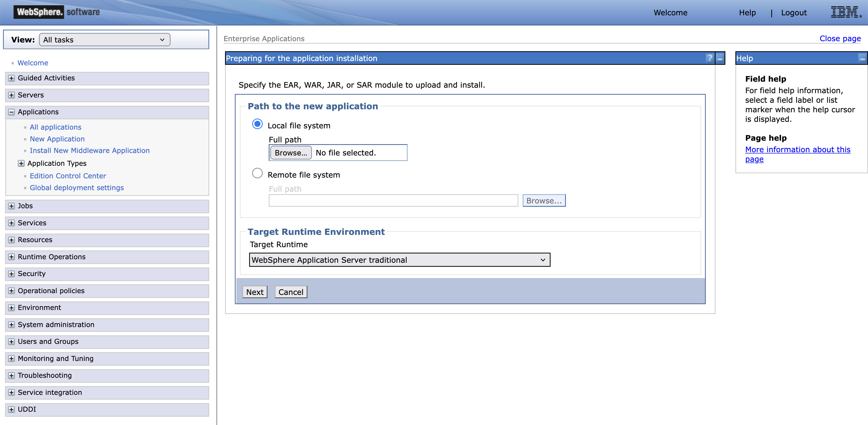868x425 pixels.
Task: Collapse Applications section minus icon
Action: (x=12, y=112)
